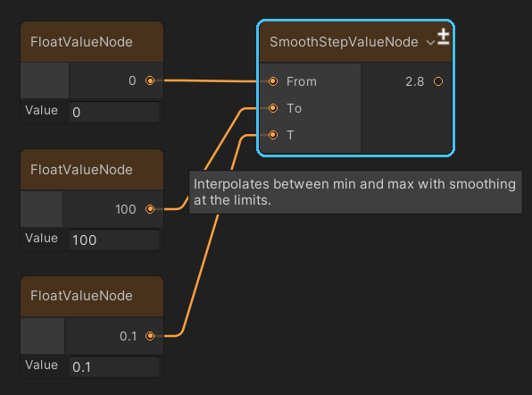
Task: Select the top FloatValueNode header
Action: 92,42
